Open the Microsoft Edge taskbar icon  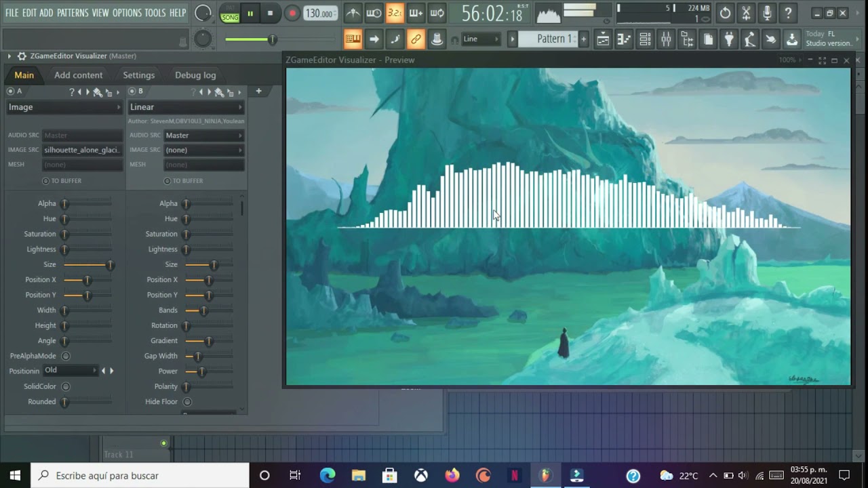tap(328, 475)
